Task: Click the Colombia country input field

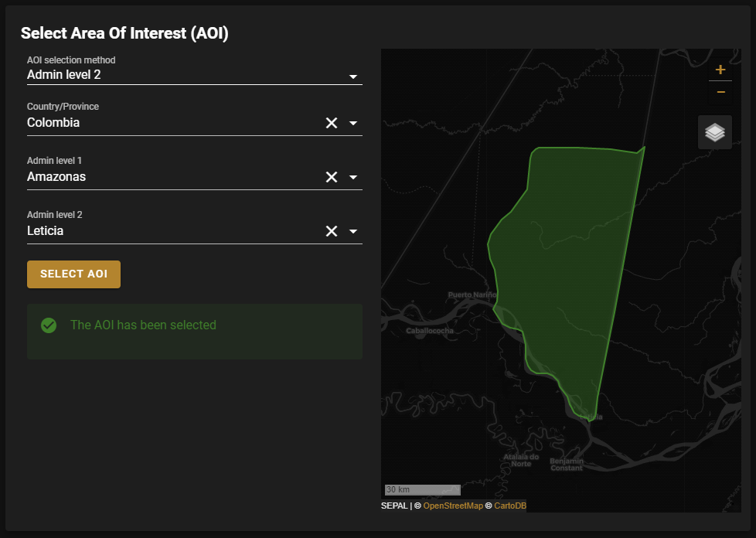Action: pyautogui.click(x=170, y=123)
